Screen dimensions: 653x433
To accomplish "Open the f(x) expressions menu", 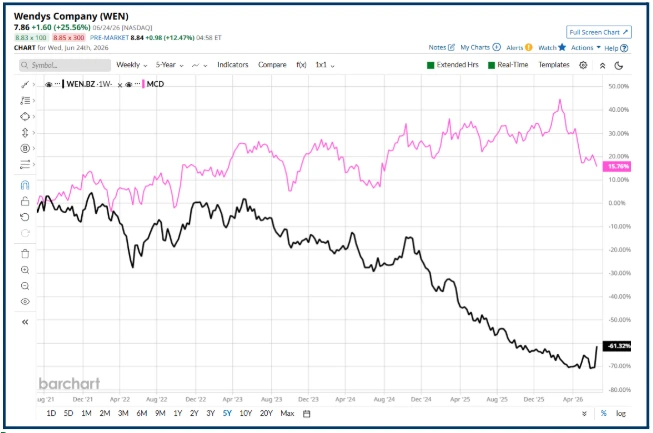I will click(x=301, y=65).
